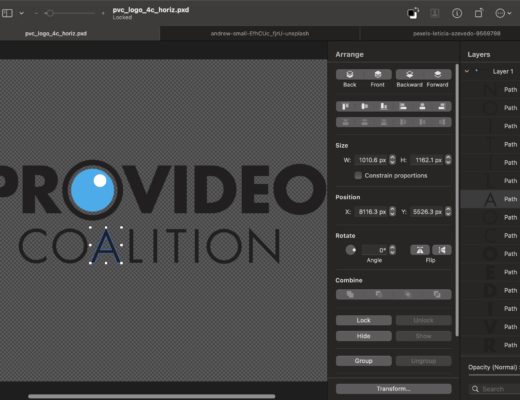Viewport: 520px width, 400px height.
Task: Click the selected letter A on canvas
Action: tap(106, 246)
